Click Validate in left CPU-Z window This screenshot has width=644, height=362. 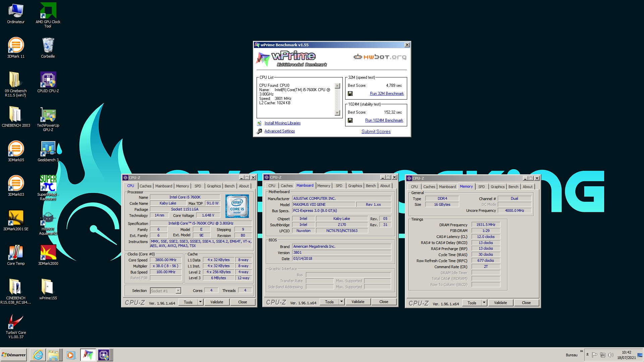[x=217, y=302]
